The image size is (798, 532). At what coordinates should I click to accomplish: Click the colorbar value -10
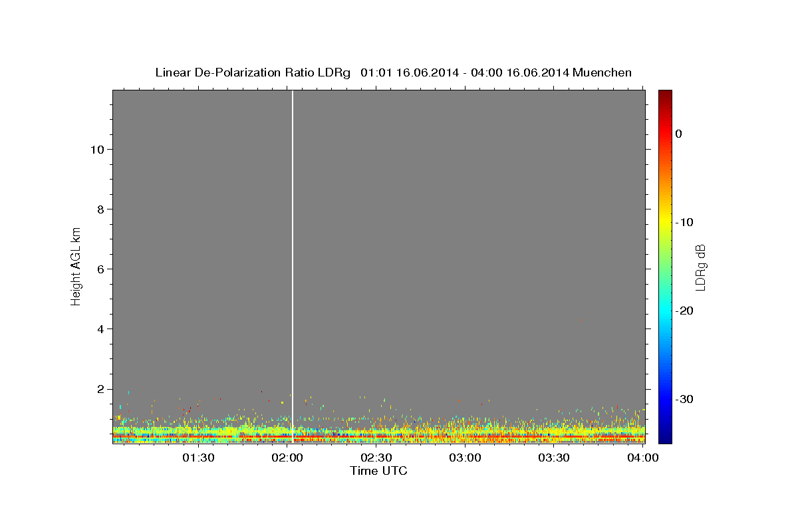[684, 222]
